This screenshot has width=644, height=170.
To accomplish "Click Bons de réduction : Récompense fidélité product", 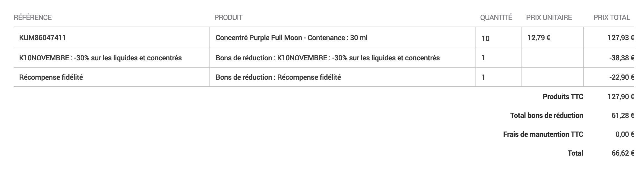I will pos(278,77).
